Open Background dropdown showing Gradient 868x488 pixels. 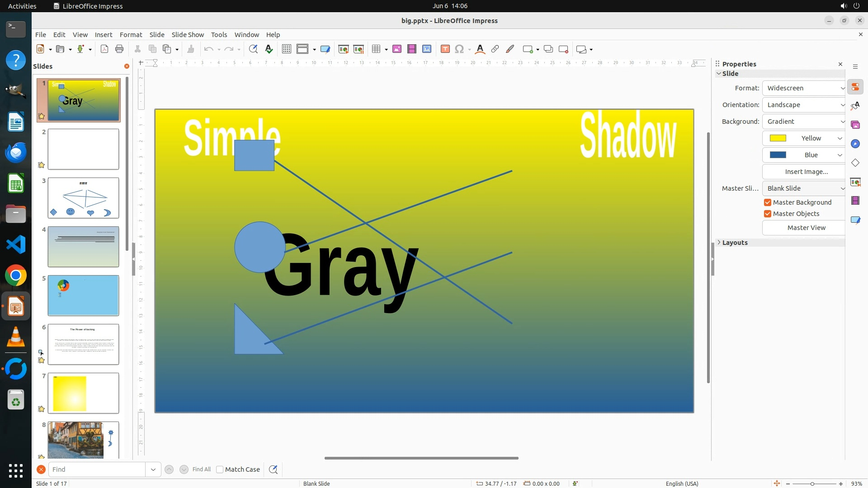(803, 122)
